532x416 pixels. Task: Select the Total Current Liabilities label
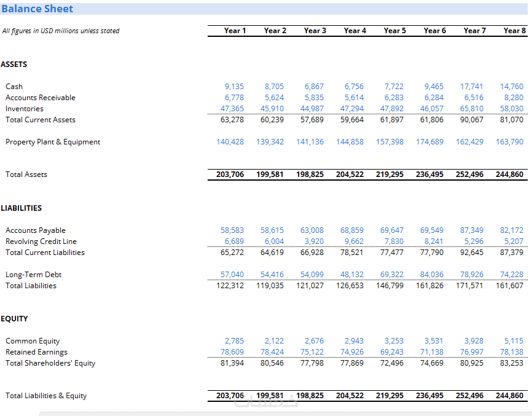point(45,253)
